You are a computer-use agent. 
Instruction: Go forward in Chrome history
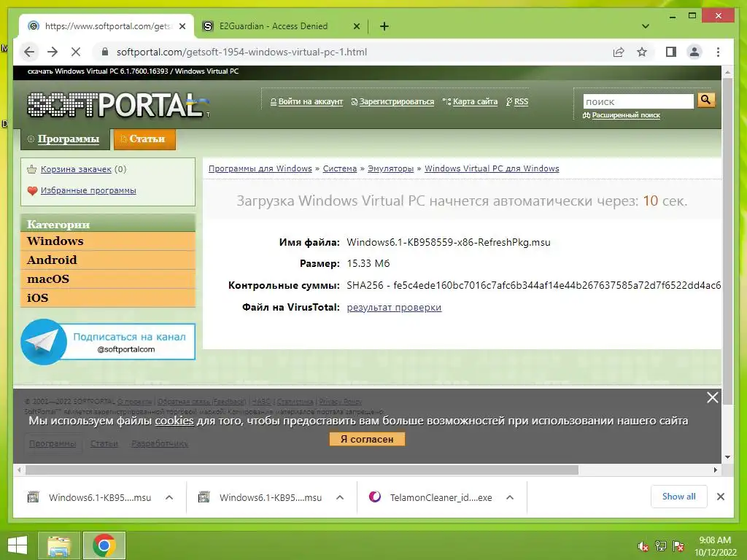point(53,52)
